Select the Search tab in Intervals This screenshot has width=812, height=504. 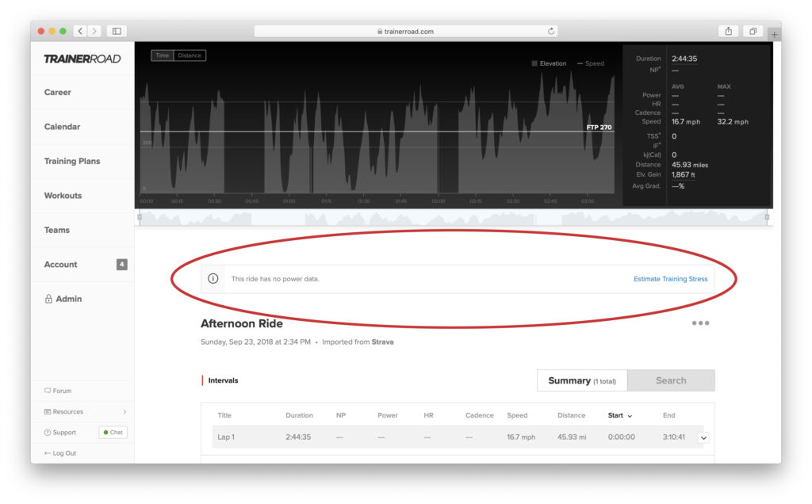point(671,380)
